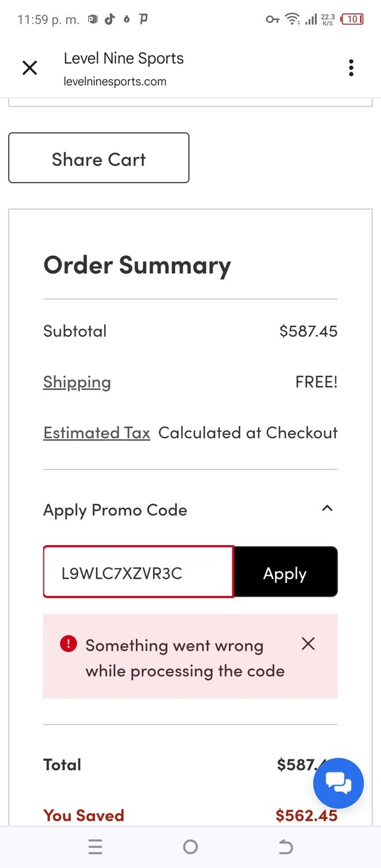This screenshot has width=381, height=868.
Task: Dismiss the promo code error message
Action: (308, 643)
